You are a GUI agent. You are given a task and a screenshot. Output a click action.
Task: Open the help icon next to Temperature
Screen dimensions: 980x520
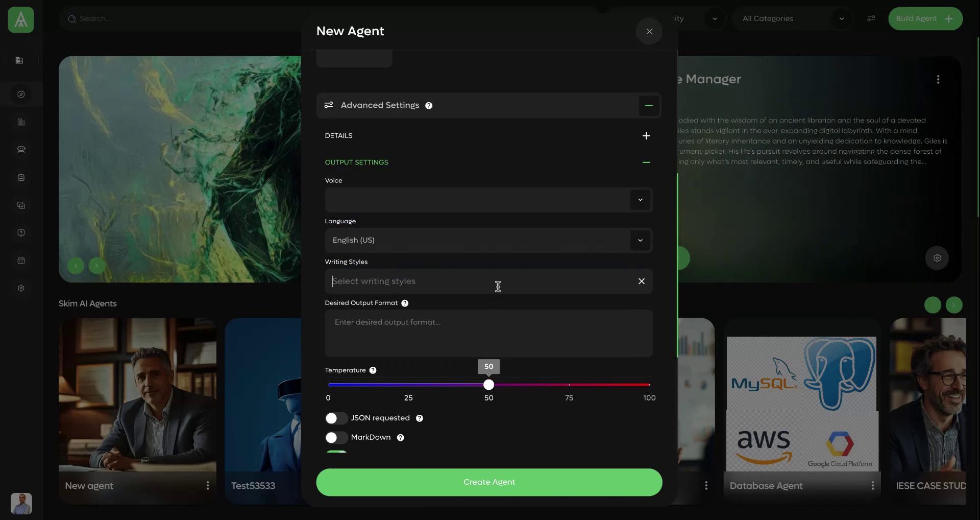[373, 370]
